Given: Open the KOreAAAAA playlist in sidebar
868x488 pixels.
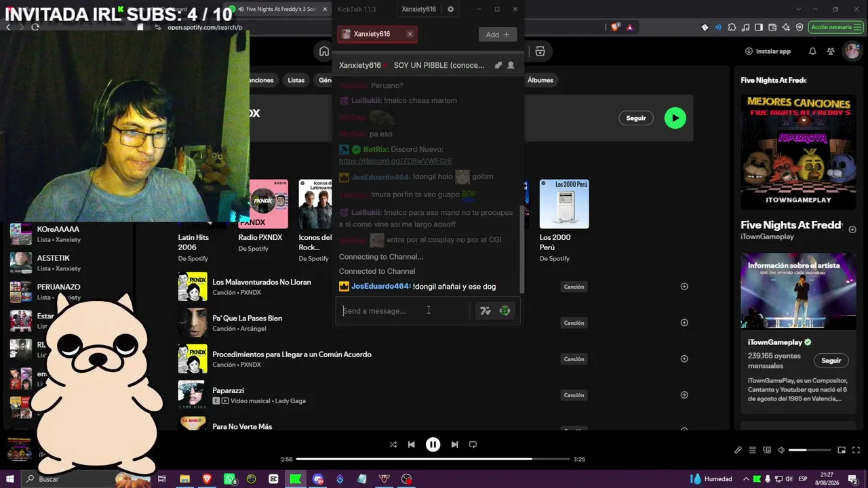Looking at the screenshot, I should click(x=68, y=234).
